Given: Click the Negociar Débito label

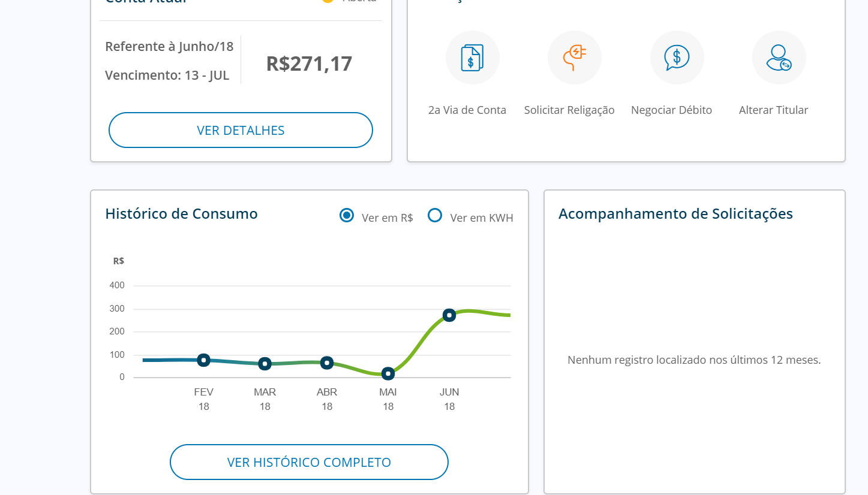Looking at the screenshot, I should point(671,110).
